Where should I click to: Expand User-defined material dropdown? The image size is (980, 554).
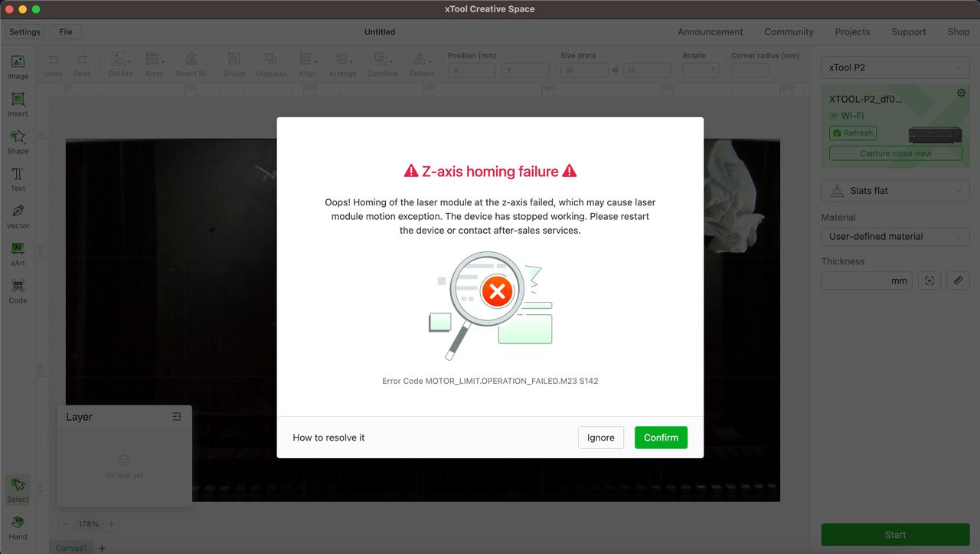[x=895, y=237]
